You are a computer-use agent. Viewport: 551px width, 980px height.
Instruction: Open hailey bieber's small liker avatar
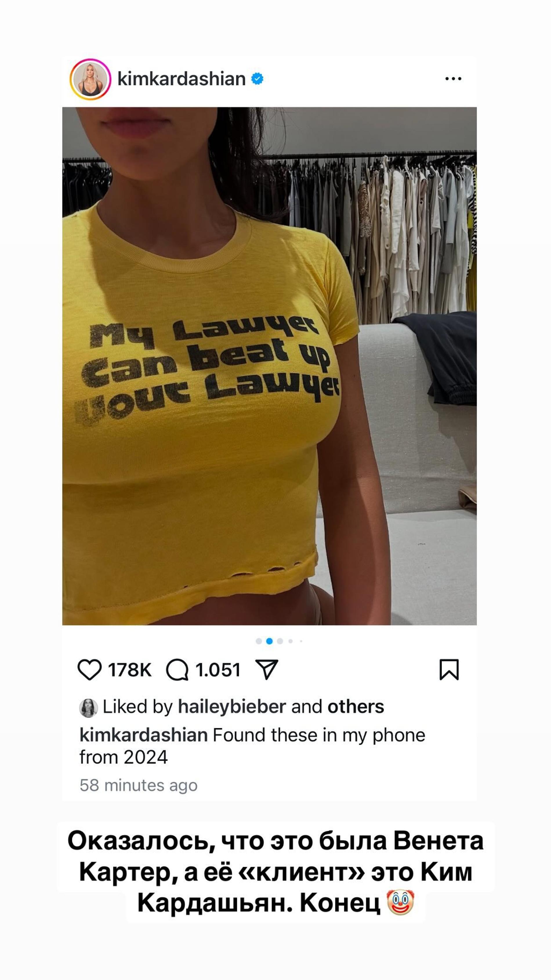pyautogui.click(x=88, y=708)
